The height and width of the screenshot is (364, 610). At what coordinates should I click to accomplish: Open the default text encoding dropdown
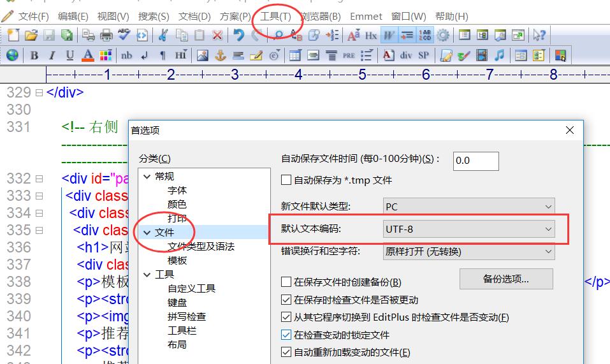click(469, 229)
